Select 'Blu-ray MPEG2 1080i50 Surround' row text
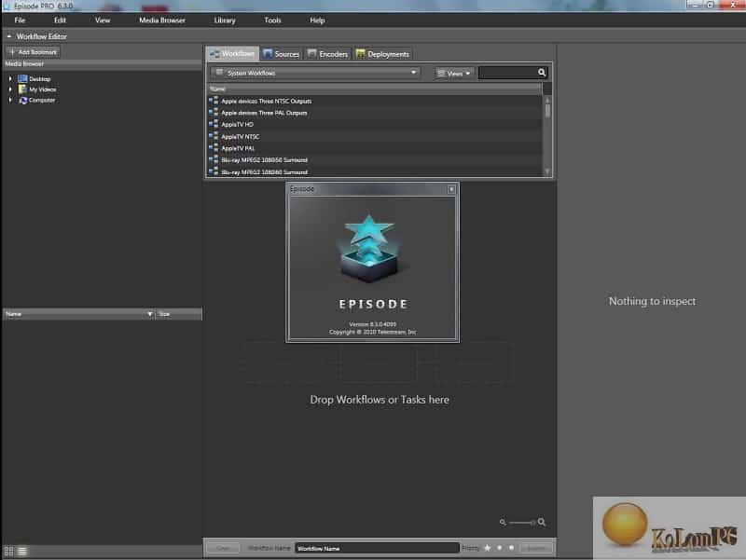Viewport: 746px width, 560px height. 265,160
